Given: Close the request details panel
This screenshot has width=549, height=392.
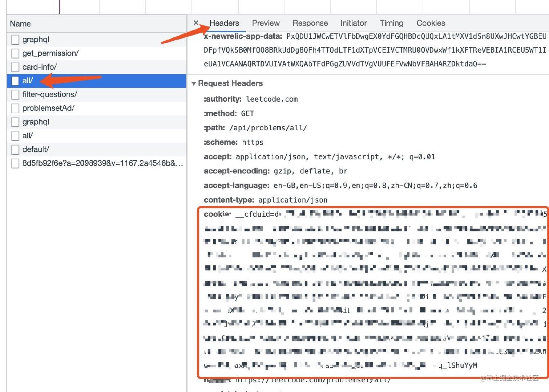Looking at the screenshot, I should [196, 23].
